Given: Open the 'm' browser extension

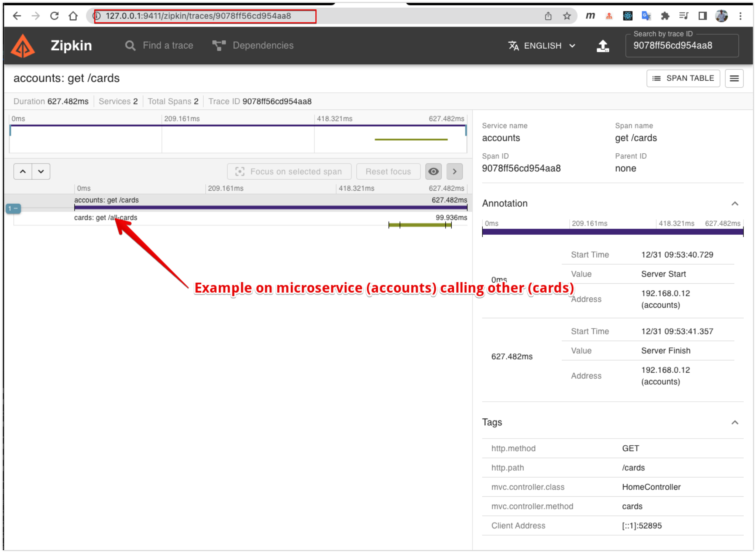Looking at the screenshot, I should click(x=590, y=16).
